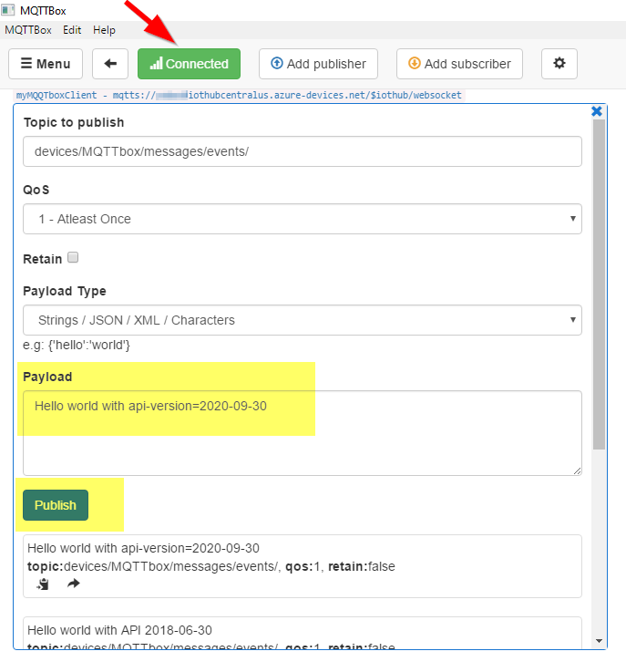Open the hamburger Menu button

tap(46, 64)
